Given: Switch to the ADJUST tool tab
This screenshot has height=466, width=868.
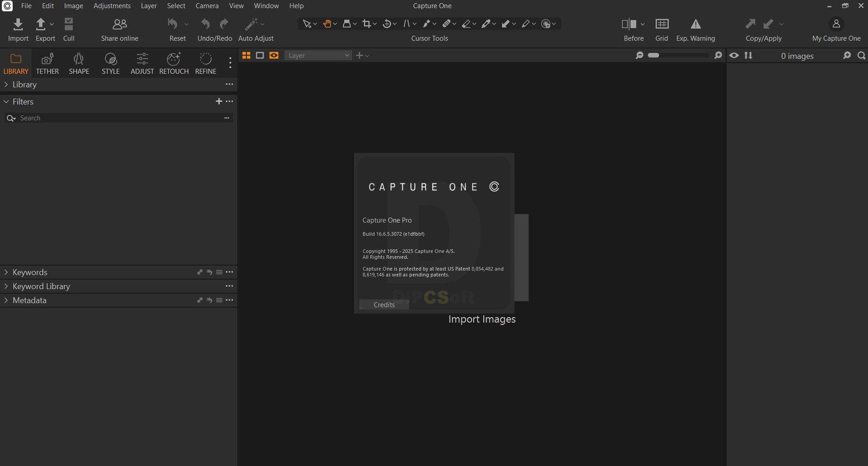Looking at the screenshot, I should (142, 63).
